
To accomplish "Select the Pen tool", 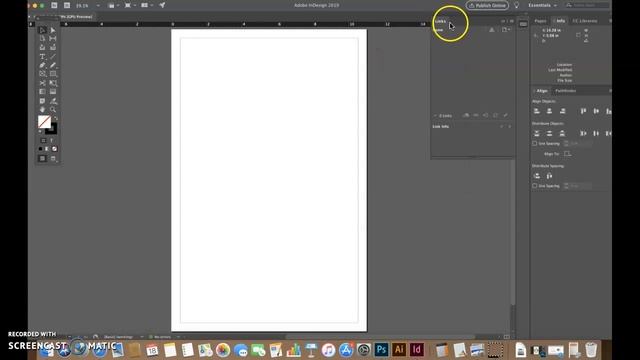I will pos(42,65).
